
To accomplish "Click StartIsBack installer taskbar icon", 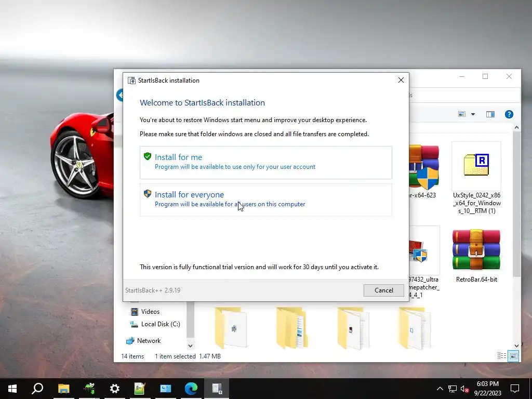I will [x=217, y=389].
